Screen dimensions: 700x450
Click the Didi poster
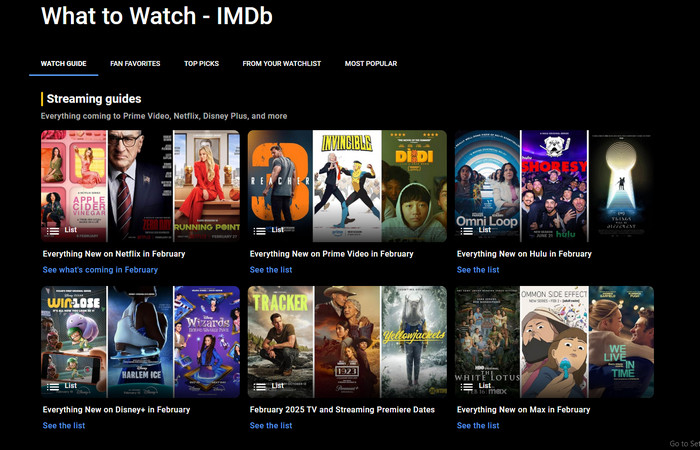(414, 186)
